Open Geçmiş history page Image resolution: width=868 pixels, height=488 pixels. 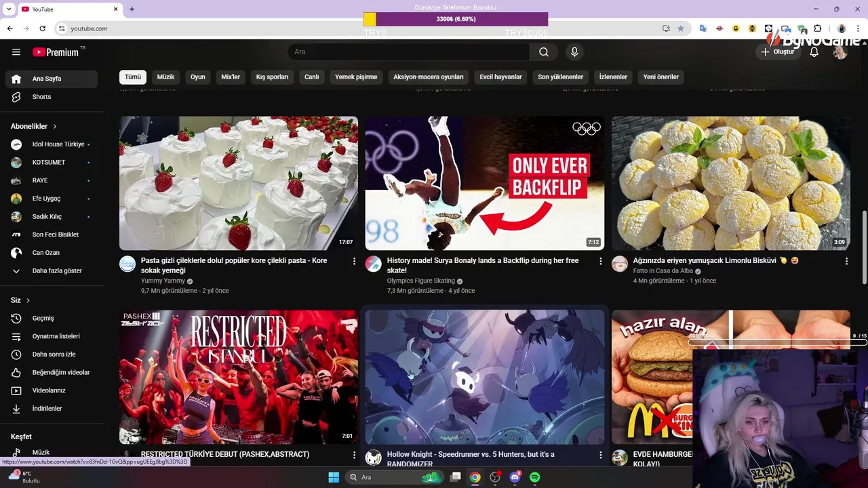[52, 318]
